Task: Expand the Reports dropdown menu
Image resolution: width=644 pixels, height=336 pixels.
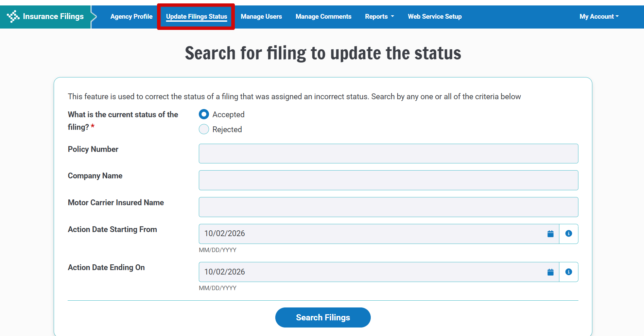Action: [x=380, y=17]
